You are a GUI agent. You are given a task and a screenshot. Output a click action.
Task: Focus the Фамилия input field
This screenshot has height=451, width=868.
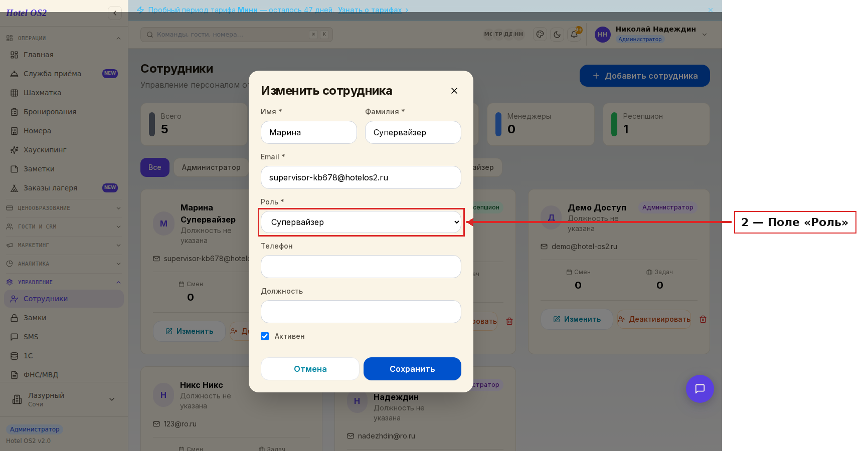[413, 132]
